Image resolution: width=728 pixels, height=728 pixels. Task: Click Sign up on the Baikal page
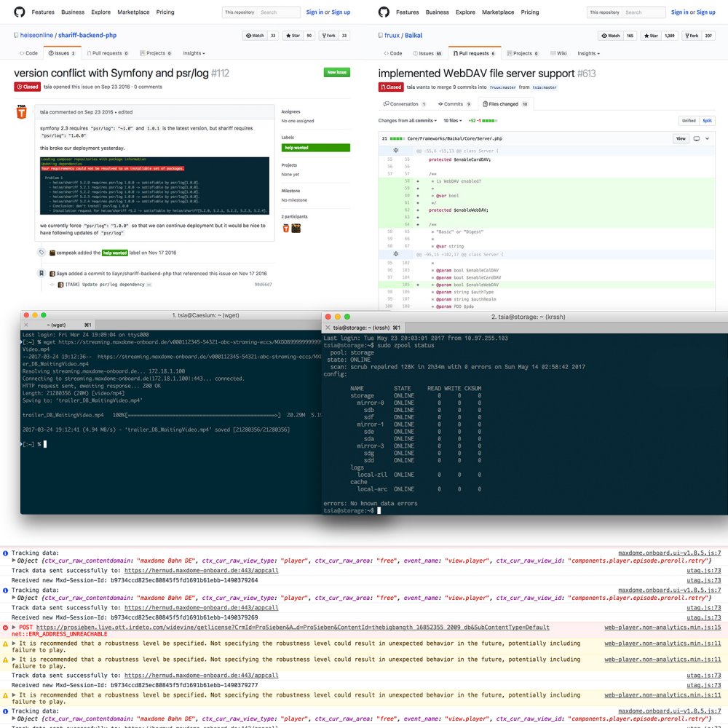705,12
